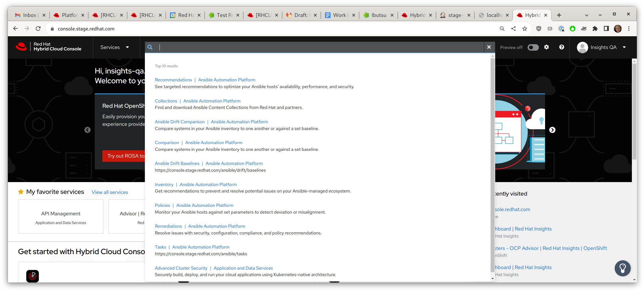Open the tab search chevron
The image size is (644, 291).
click(587, 15)
